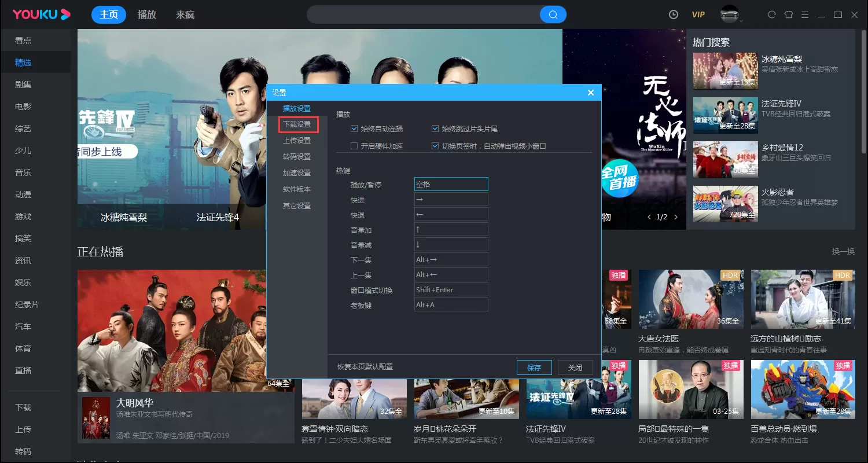Click the 播放/暂停 hotkey field
Image resolution: width=868 pixels, height=463 pixels.
coord(451,184)
